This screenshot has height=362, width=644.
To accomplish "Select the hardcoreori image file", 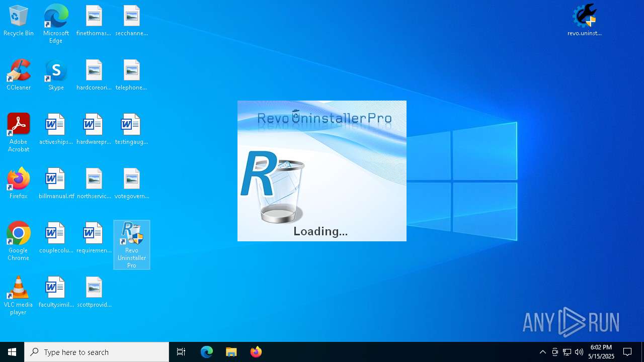I will pos(94,75).
